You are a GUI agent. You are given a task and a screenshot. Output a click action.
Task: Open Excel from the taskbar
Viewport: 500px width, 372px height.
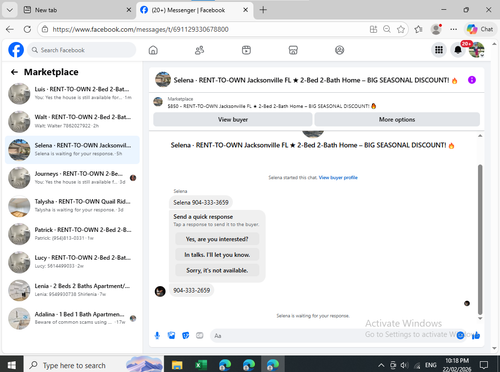201,365
